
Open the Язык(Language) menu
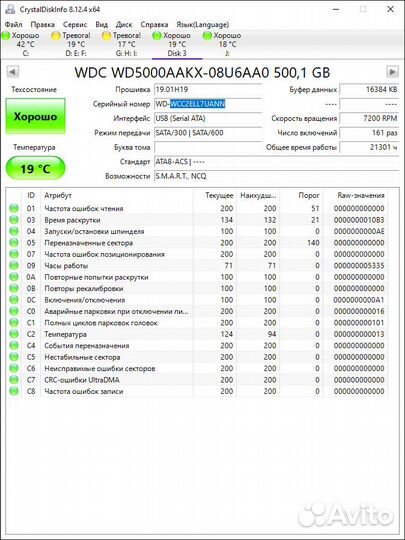pyautogui.click(x=202, y=24)
